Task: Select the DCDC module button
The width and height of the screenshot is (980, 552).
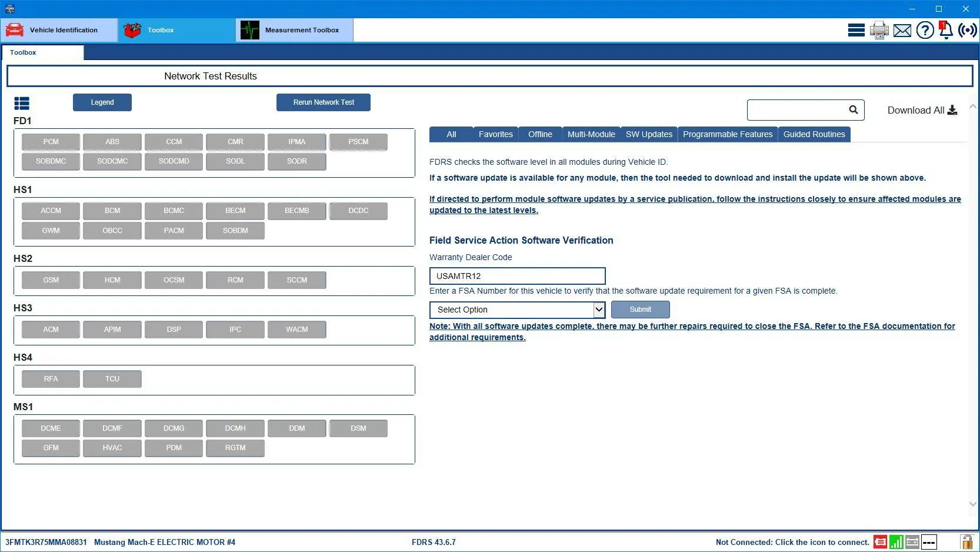Action: (x=358, y=211)
